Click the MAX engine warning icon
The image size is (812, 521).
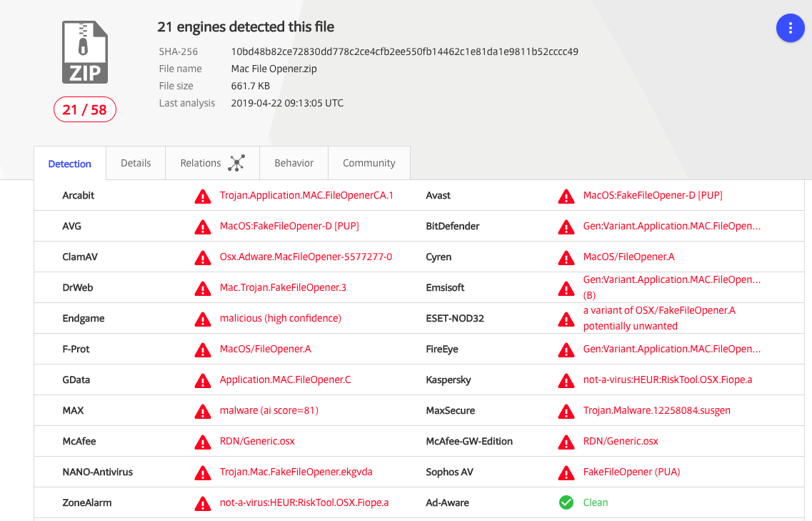203,412
